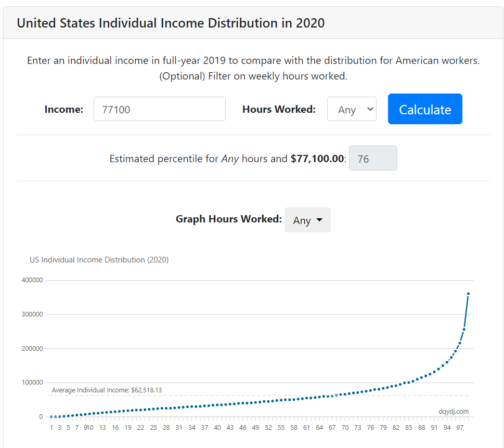Click the Income input field
The image size is (504, 448).
tap(159, 109)
